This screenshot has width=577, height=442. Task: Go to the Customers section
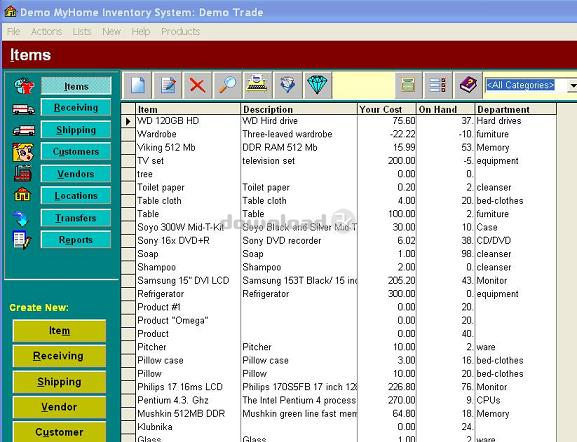(76, 152)
